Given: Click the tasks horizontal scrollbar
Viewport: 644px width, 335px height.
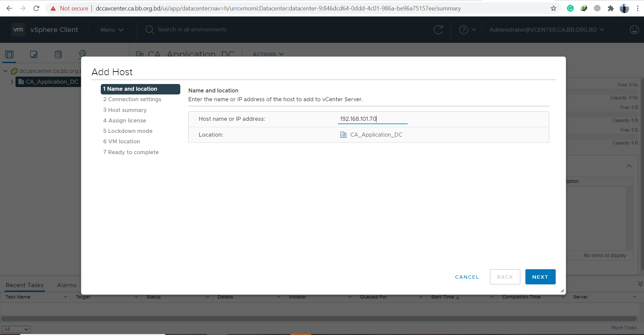Looking at the screenshot, I should click(x=319, y=318).
